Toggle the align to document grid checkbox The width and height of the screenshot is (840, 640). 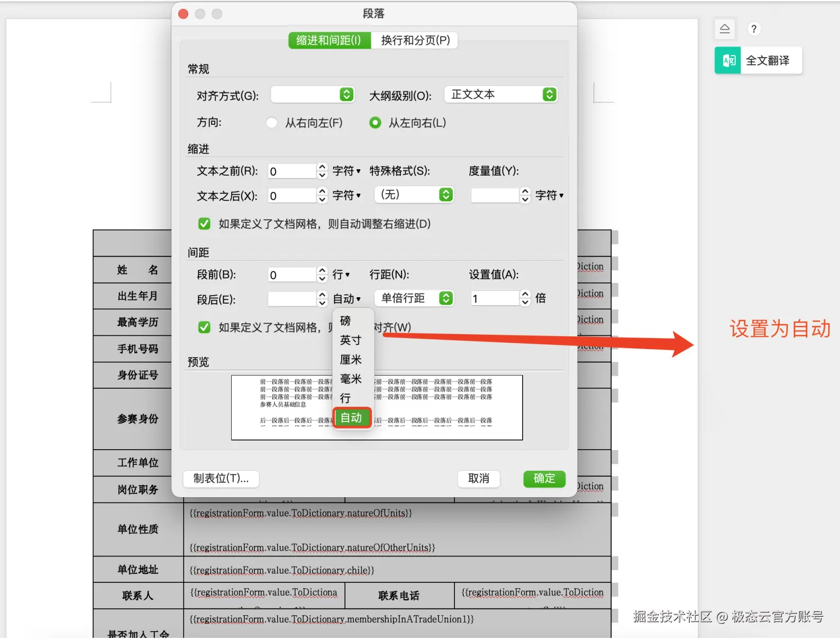204,327
